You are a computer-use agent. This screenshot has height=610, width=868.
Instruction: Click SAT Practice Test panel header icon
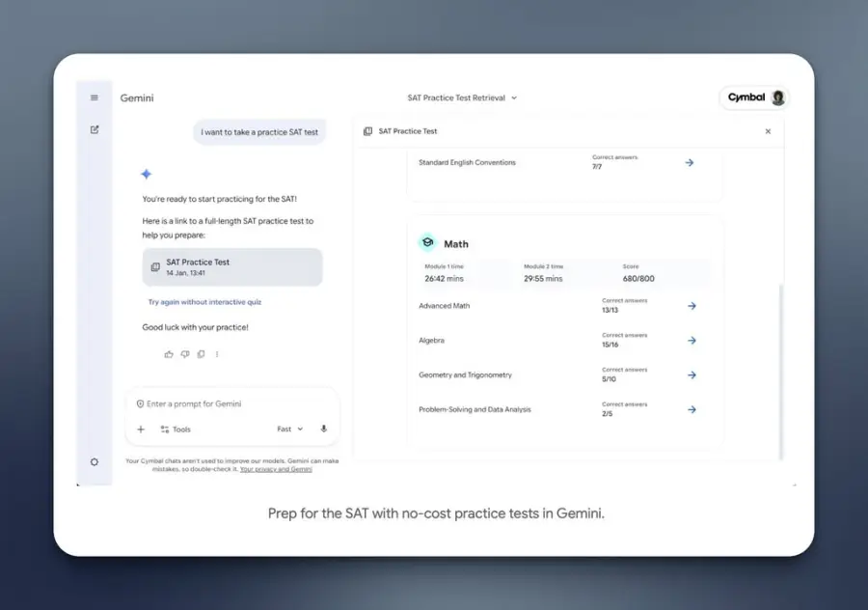click(367, 131)
